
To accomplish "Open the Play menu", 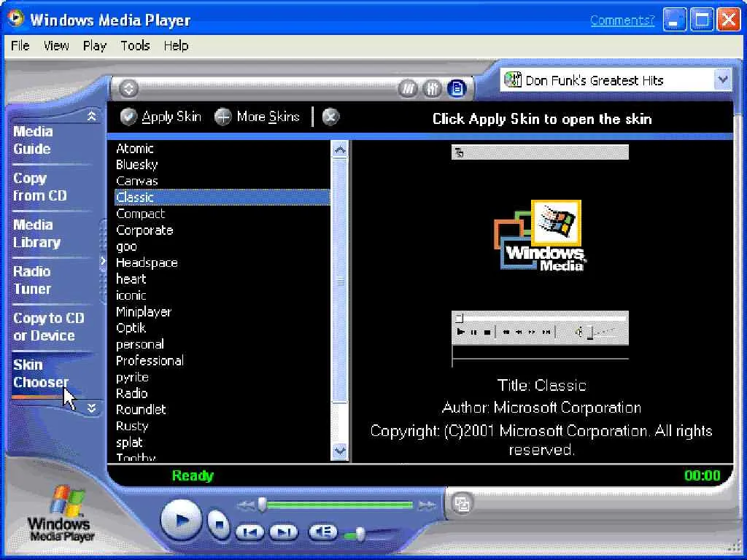I will pyautogui.click(x=94, y=46).
